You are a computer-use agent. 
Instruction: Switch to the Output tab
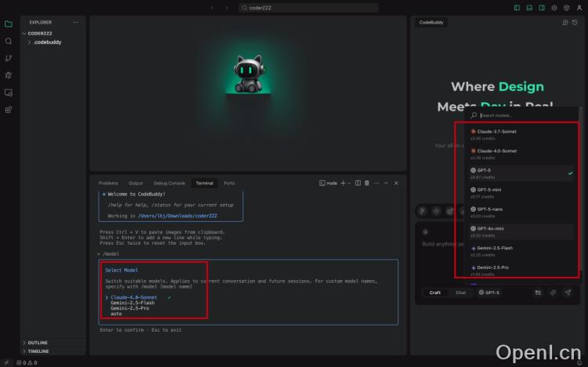click(x=136, y=183)
